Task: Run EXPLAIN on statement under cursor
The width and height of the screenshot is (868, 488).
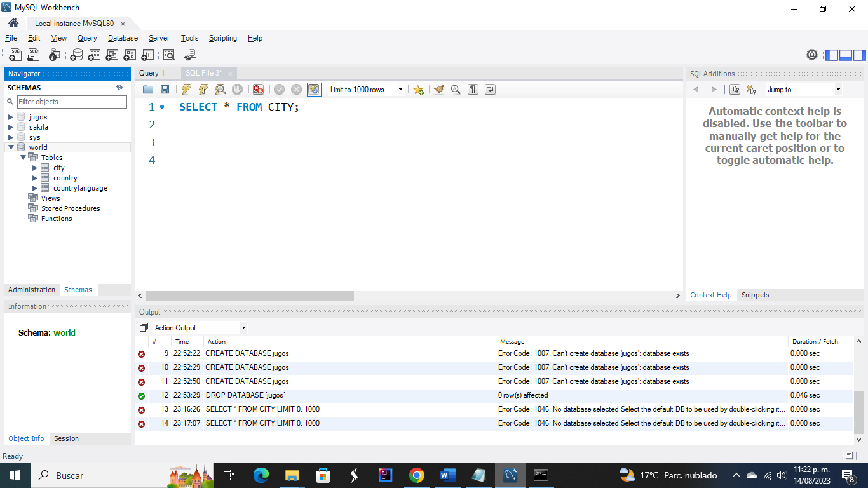Action: point(220,90)
